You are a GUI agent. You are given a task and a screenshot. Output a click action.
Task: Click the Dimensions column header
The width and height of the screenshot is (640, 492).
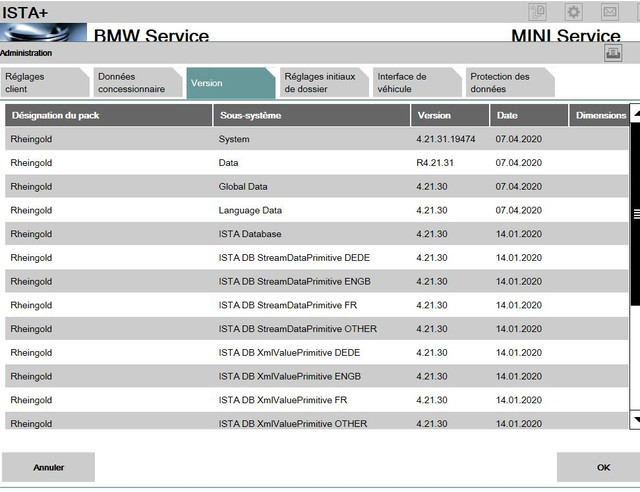pyautogui.click(x=599, y=115)
